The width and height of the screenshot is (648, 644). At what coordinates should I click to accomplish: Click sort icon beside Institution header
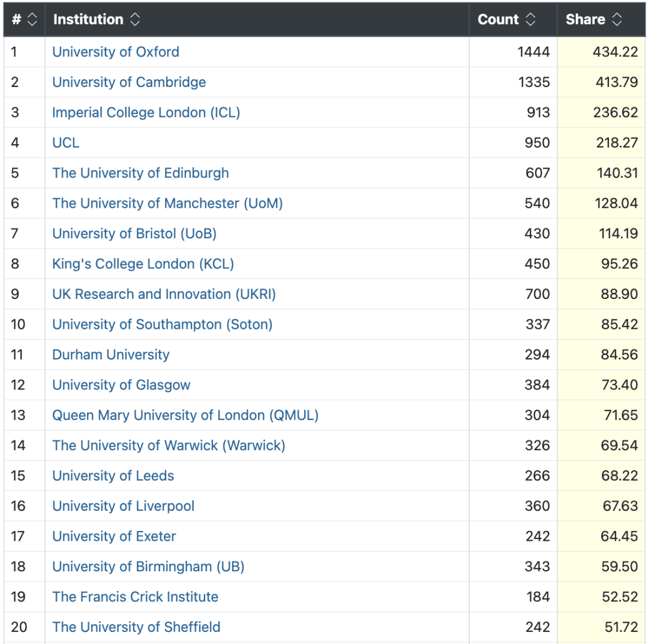pos(135,20)
